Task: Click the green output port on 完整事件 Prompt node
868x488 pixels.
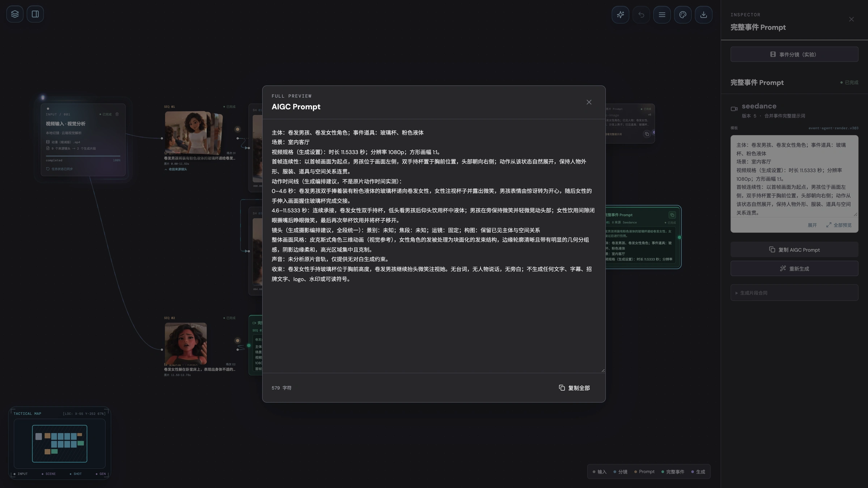Action: tap(680, 237)
